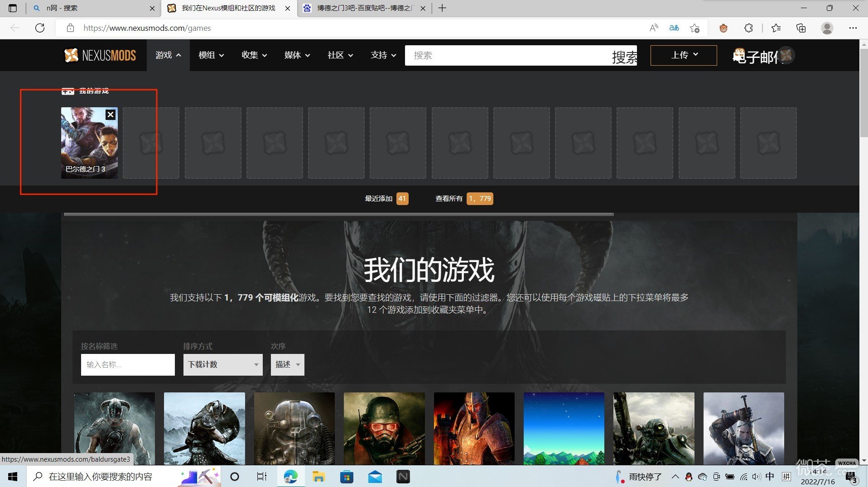
Task: Open the 巴尔德之门 3 game tile
Action: pyautogui.click(x=89, y=143)
